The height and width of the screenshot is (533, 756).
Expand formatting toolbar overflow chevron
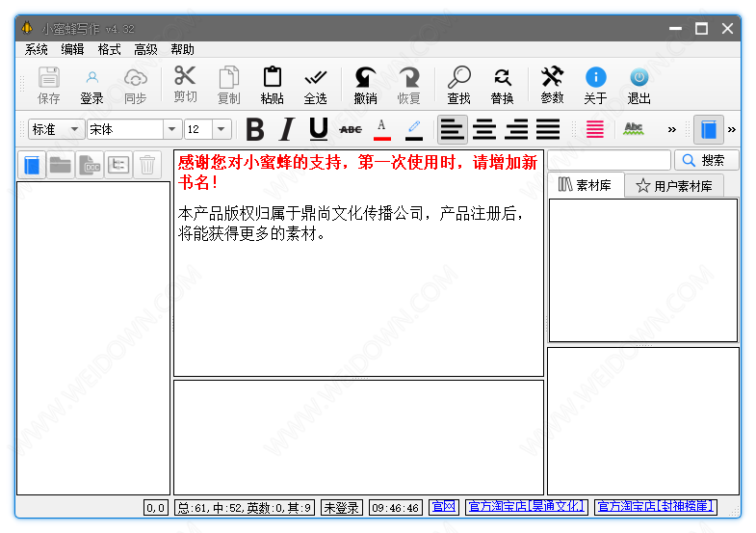[x=671, y=129]
